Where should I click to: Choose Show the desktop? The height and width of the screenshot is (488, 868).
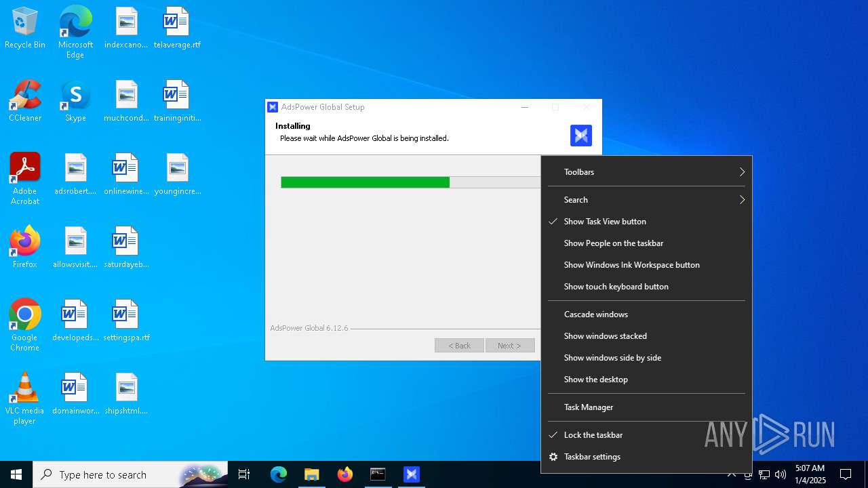646,380
